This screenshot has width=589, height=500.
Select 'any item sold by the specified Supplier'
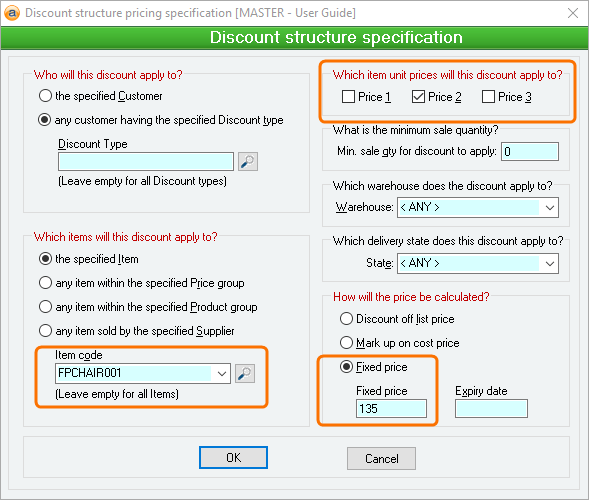[45, 331]
